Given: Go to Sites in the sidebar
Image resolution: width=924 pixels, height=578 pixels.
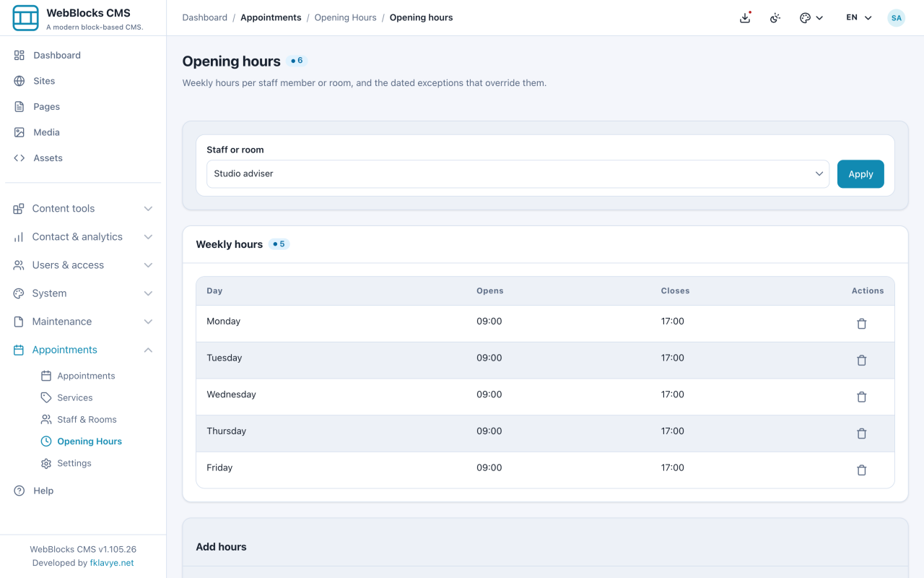Looking at the screenshot, I should [x=83, y=81].
